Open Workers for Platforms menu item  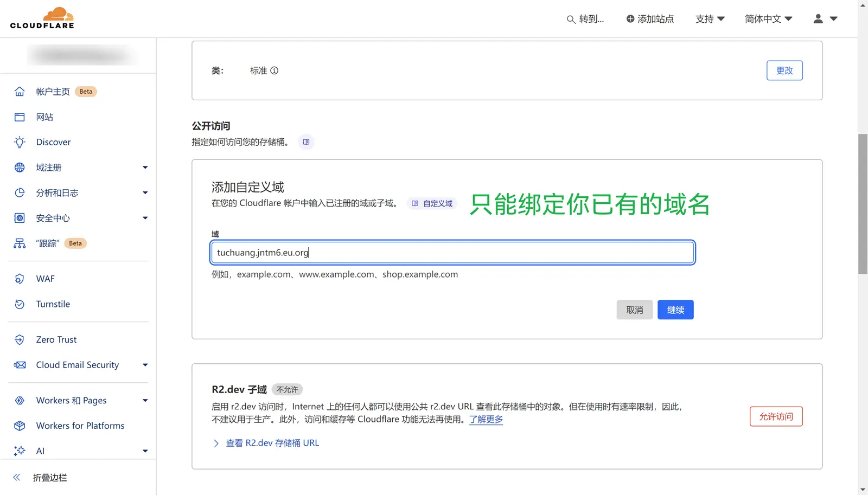pyautogui.click(x=80, y=426)
